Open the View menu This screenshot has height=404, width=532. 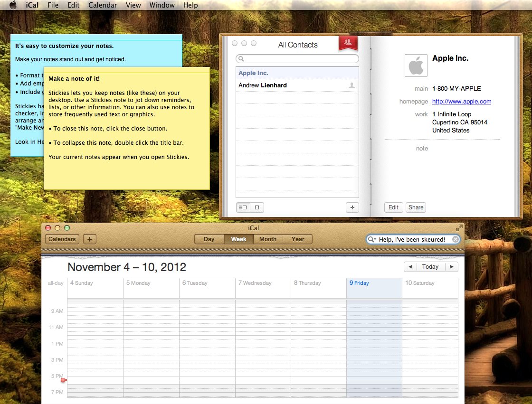pos(133,5)
